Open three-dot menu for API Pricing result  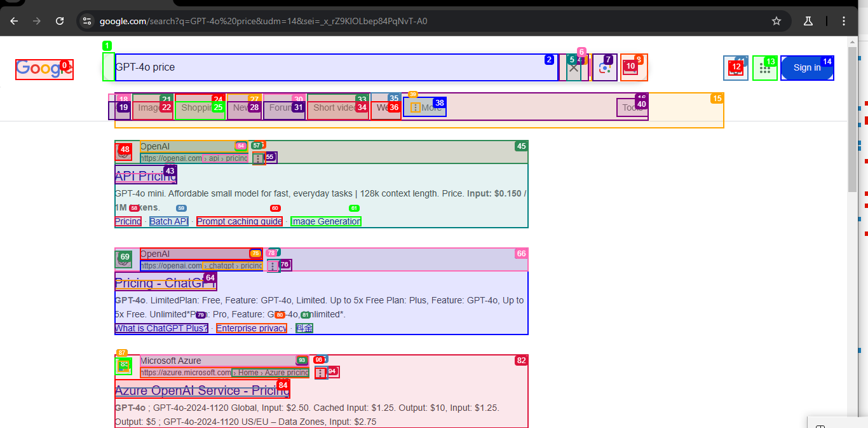(258, 158)
